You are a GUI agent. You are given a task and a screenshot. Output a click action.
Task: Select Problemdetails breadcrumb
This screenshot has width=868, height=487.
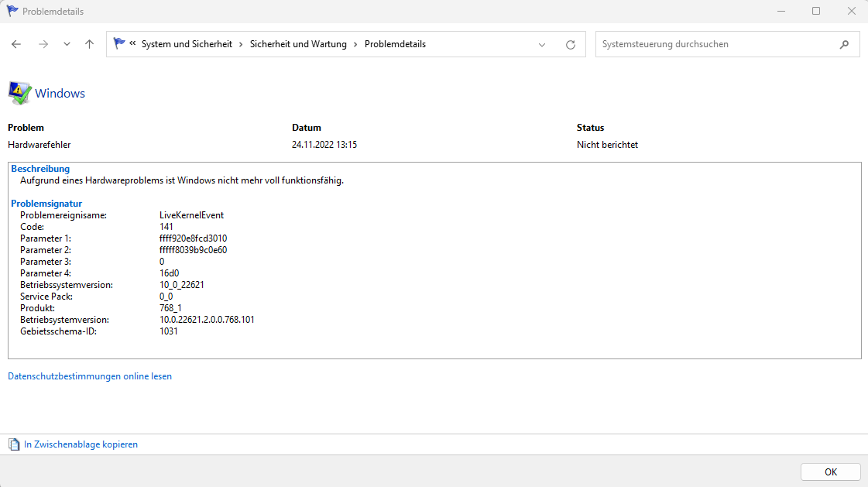[395, 44]
